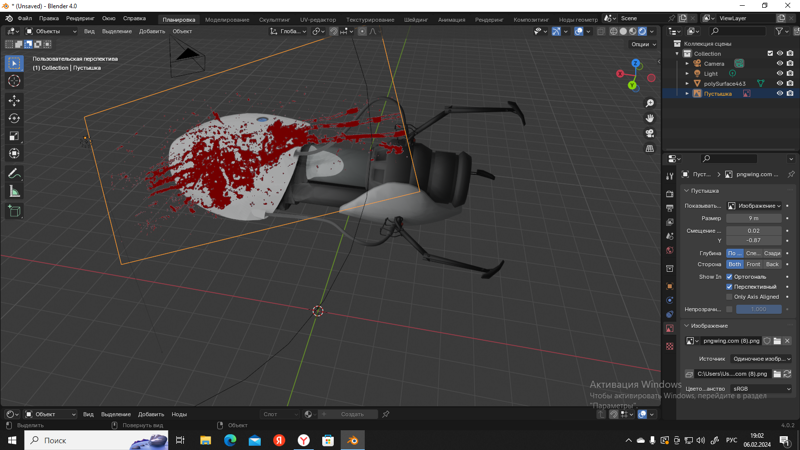Click the Добавить menu button in viewport header
Image resolution: width=800 pixels, height=450 pixels.
tap(152, 31)
